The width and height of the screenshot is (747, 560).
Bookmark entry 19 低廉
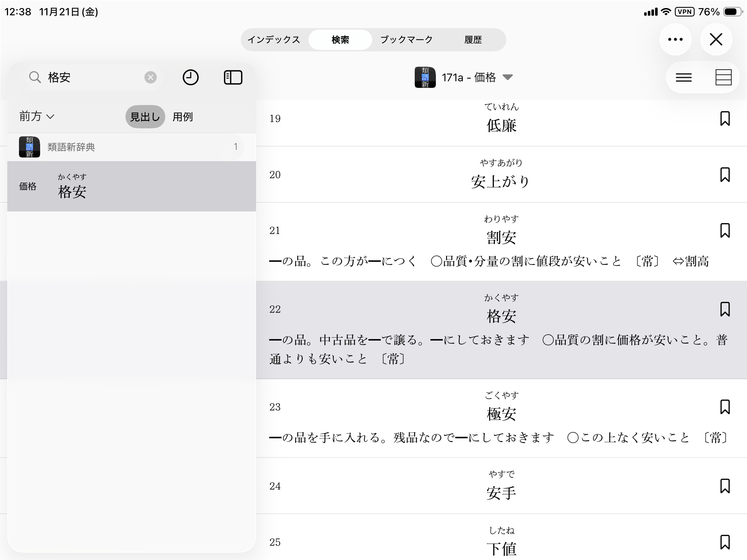pyautogui.click(x=725, y=118)
